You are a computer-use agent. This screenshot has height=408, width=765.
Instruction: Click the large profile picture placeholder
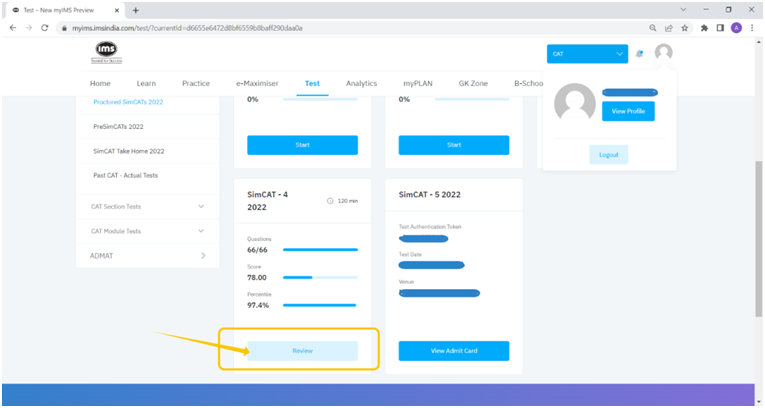[575, 102]
